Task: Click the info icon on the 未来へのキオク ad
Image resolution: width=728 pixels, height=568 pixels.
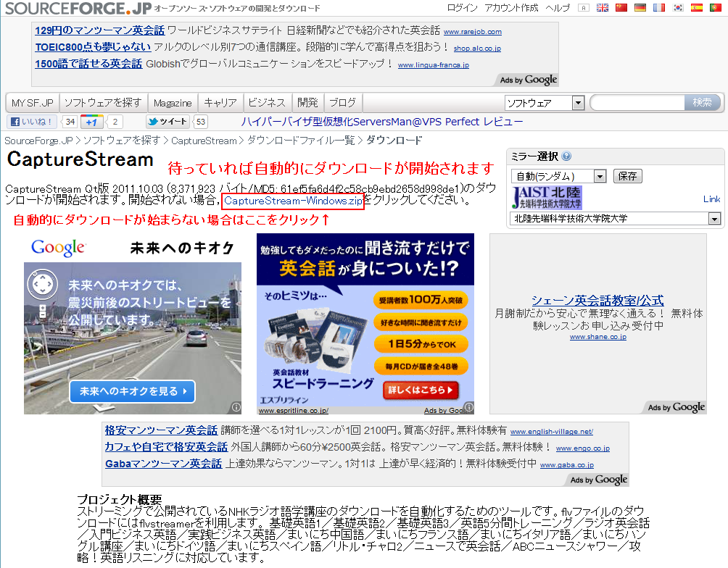Action: (236, 407)
